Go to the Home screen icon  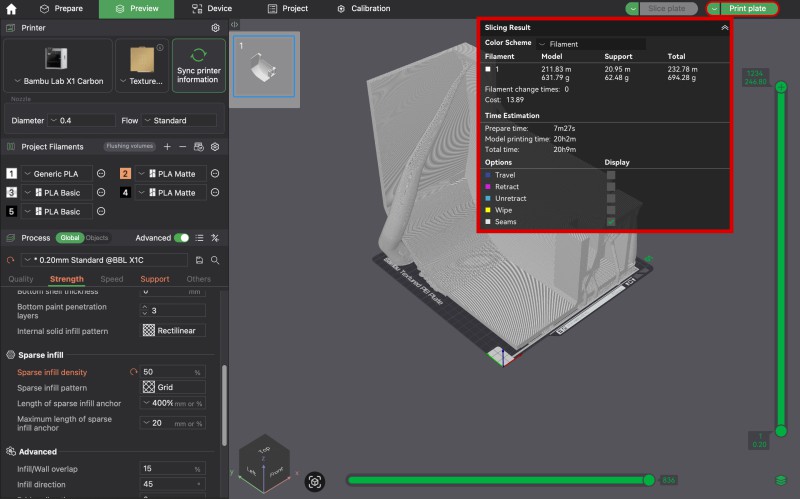pyautogui.click(x=11, y=9)
